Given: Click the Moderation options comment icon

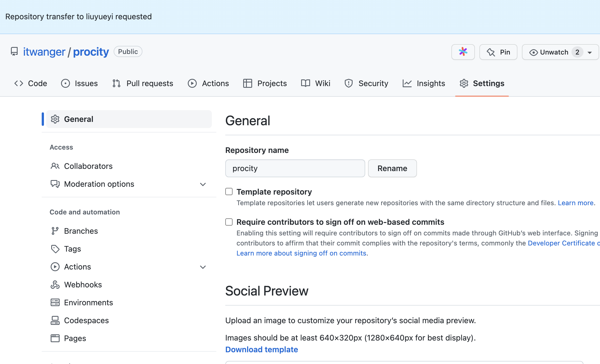Looking at the screenshot, I should (x=55, y=184).
